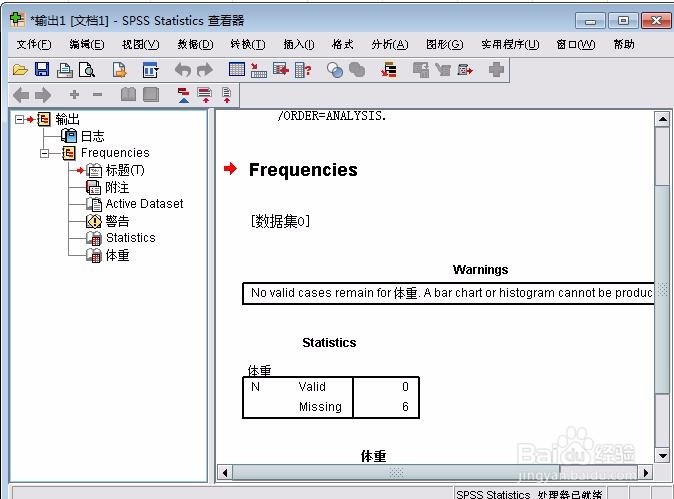
Task: Click the export output toolbar icon
Action: pos(119,70)
